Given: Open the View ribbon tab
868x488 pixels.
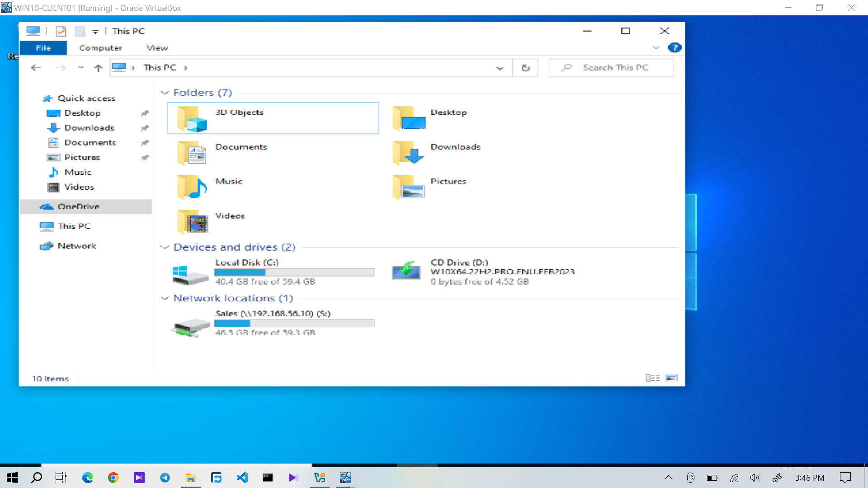Looking at the screenshot, I should click(x=157, y=47).
